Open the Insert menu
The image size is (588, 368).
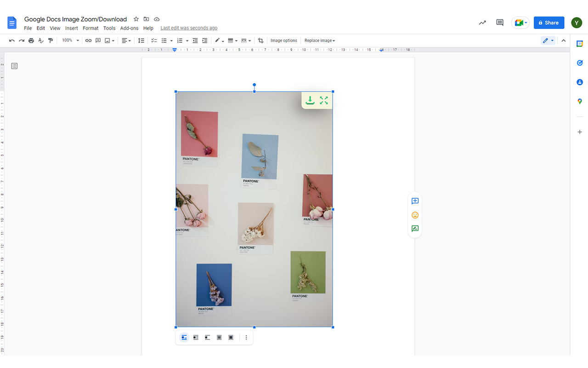pyautogui.click(x=71, y=28)
